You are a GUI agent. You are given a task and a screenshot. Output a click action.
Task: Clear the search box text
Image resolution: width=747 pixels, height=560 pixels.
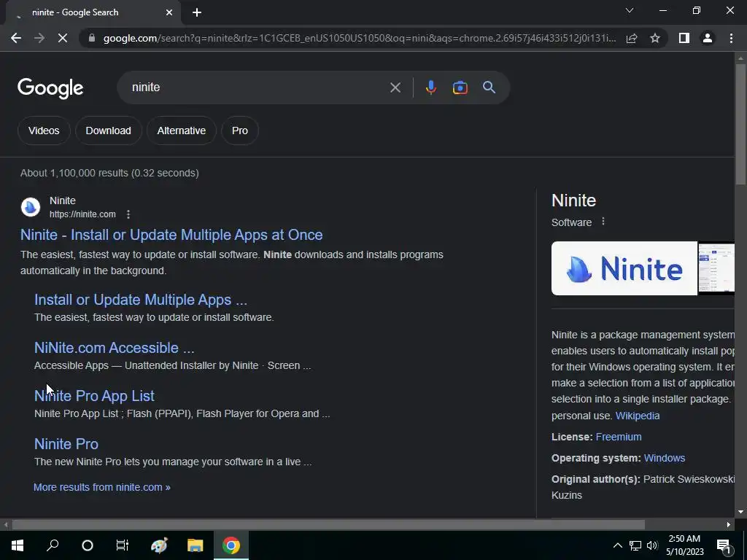pos(395,87)
